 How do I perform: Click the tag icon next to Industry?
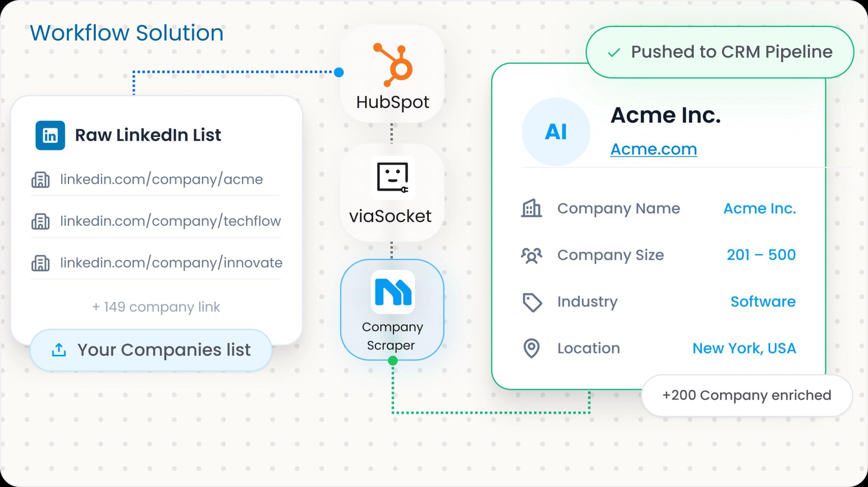[x=532, y=302]
